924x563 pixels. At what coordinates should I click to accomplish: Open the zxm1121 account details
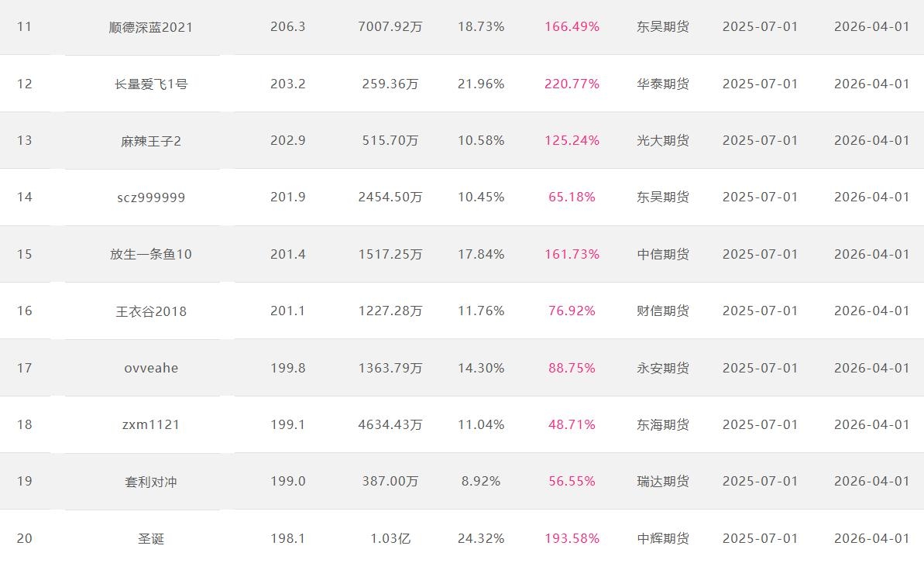(151, 424)
